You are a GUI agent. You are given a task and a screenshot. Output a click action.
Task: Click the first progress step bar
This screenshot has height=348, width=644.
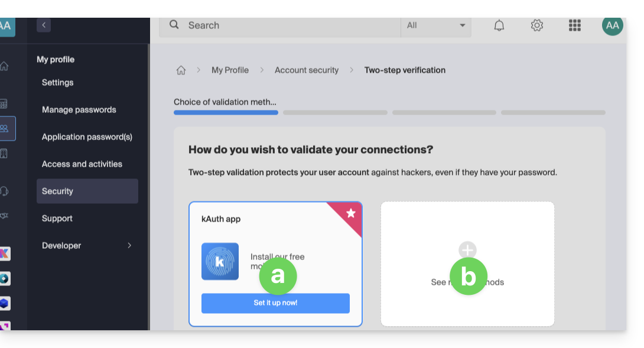pyautogui.click(x=226, y=112)
